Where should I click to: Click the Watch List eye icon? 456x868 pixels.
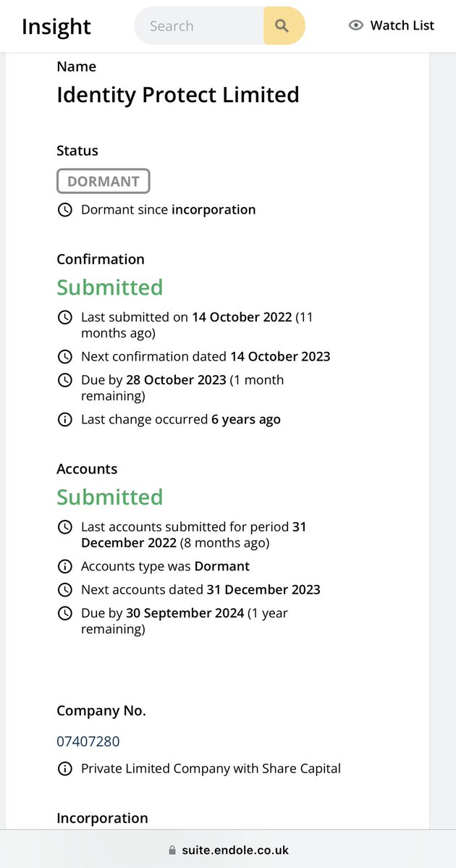pyautogui.click(x=356, y=25)
